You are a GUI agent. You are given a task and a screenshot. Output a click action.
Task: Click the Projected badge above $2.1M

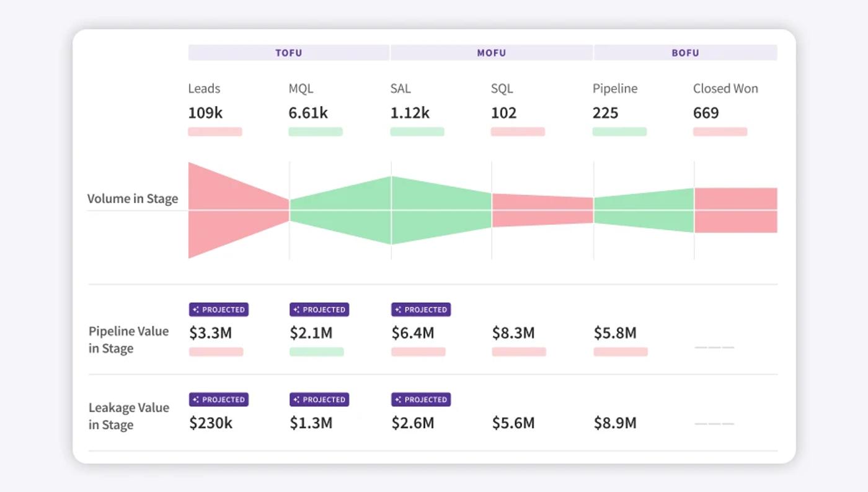coord(319,310)
